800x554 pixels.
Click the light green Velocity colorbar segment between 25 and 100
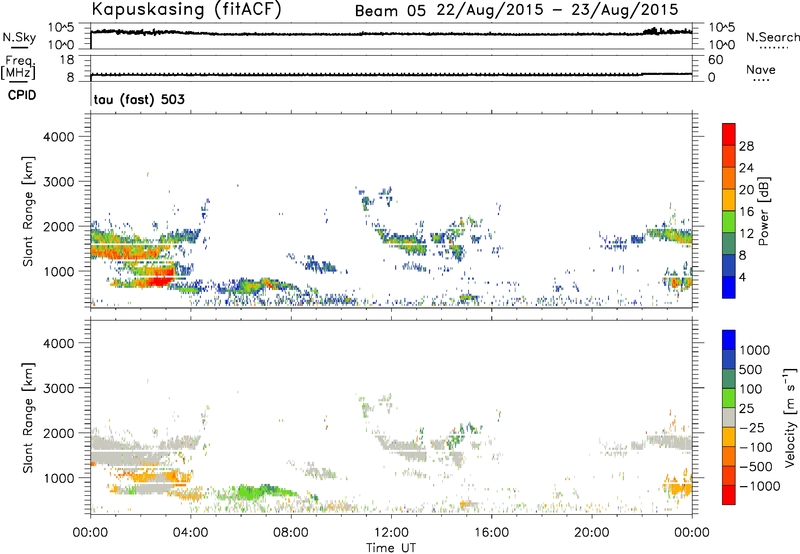[729, 398]
